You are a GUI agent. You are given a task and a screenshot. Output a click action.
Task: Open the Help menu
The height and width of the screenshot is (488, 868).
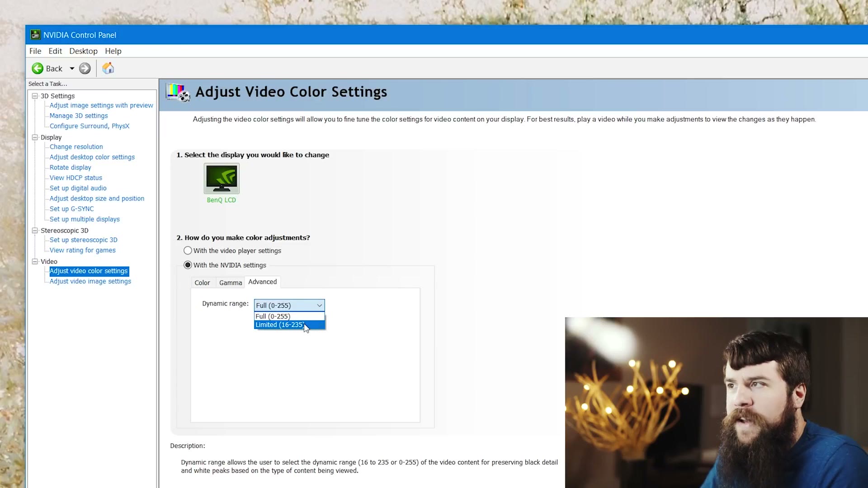pos(113,51)
